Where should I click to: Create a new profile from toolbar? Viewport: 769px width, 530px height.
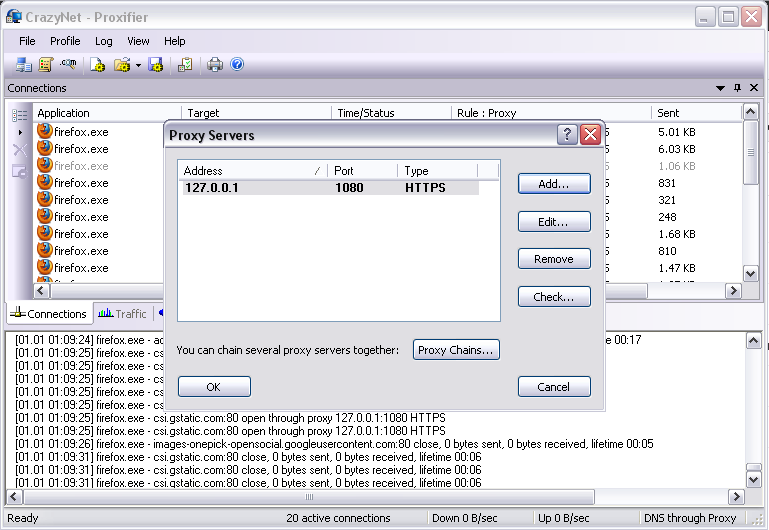tap(98, 65)
